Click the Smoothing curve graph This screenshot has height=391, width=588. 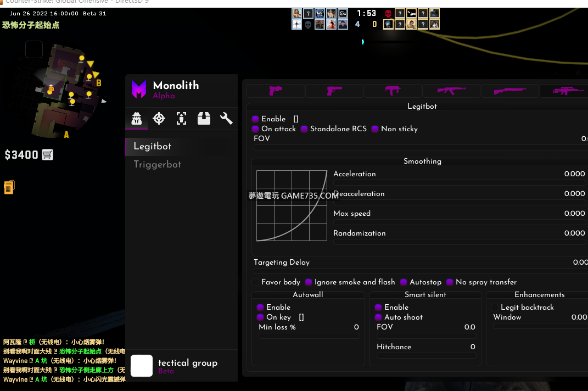[292, 205]
